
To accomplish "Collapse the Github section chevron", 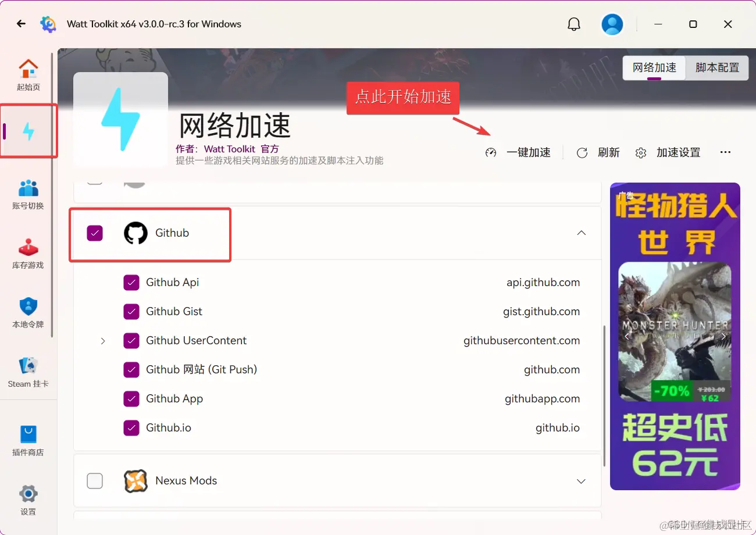I will 581,233.
